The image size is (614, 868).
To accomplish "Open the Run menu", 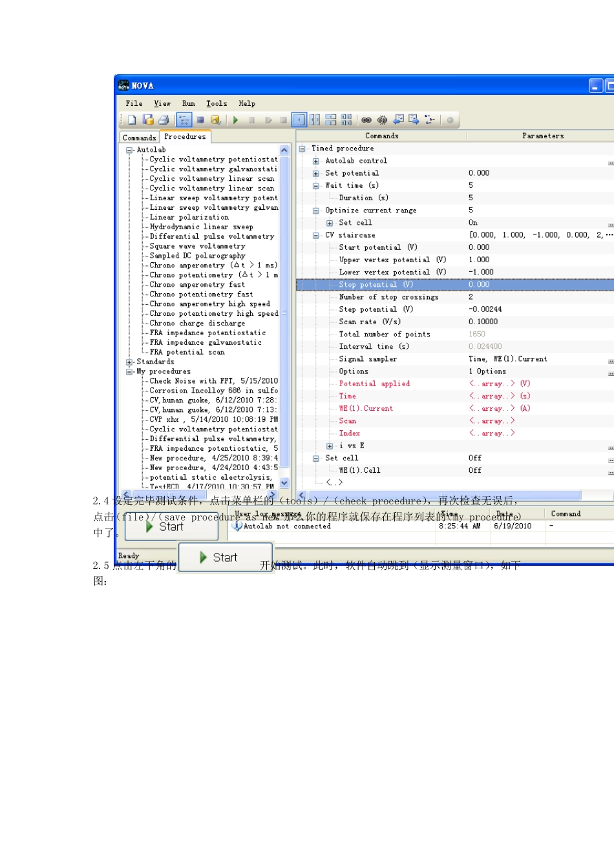I will 188,103.
